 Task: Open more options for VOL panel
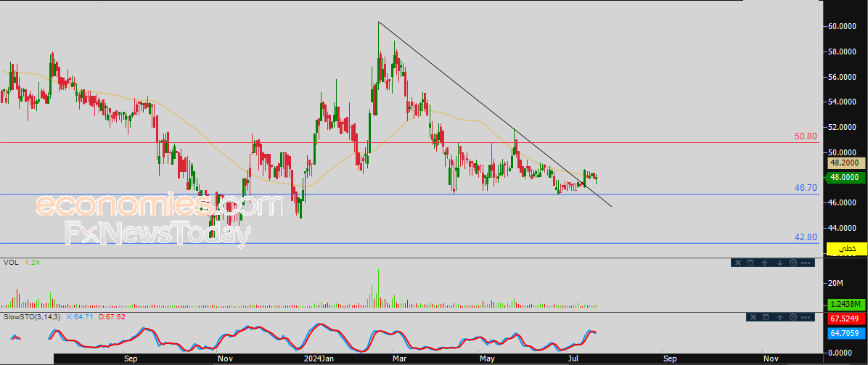click(806, 263)
